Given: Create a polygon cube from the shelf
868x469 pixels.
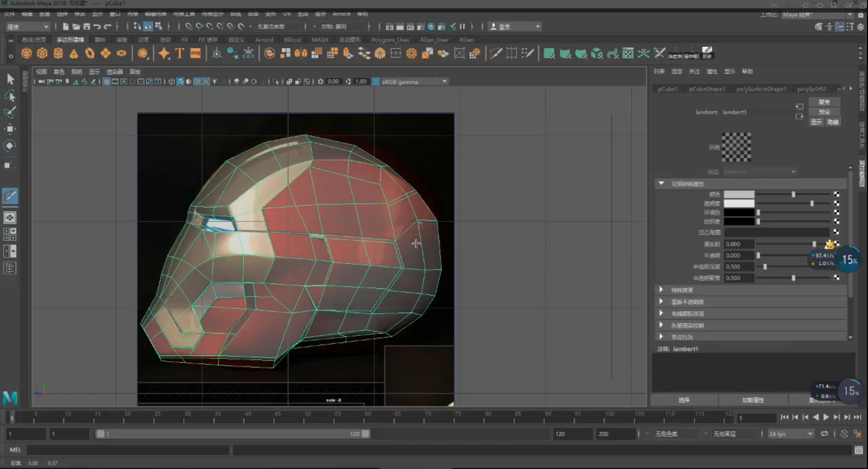Looking at the screenshot, I should pyautogui.click(x=42, y=53).
